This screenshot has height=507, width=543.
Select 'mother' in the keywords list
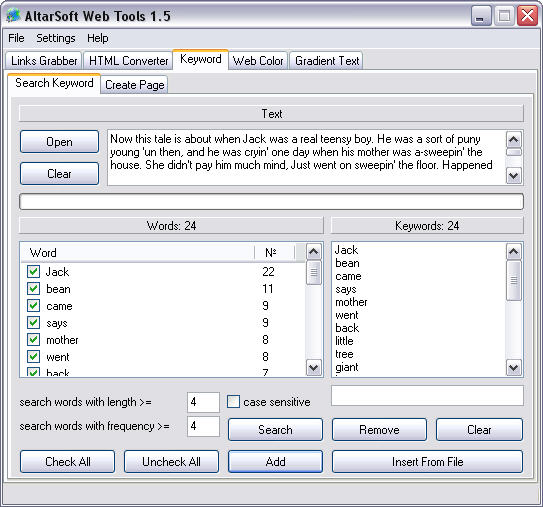pos(351,302)
